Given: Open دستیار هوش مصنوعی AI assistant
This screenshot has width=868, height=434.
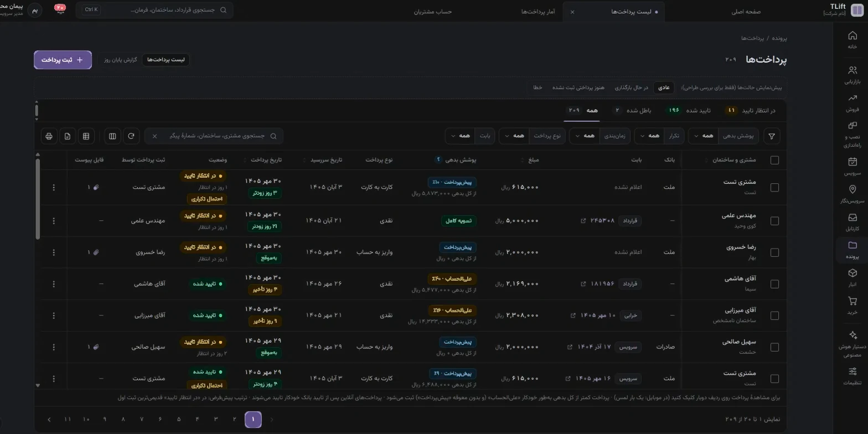Looking at the screenshot, I should tap(852, 344).
